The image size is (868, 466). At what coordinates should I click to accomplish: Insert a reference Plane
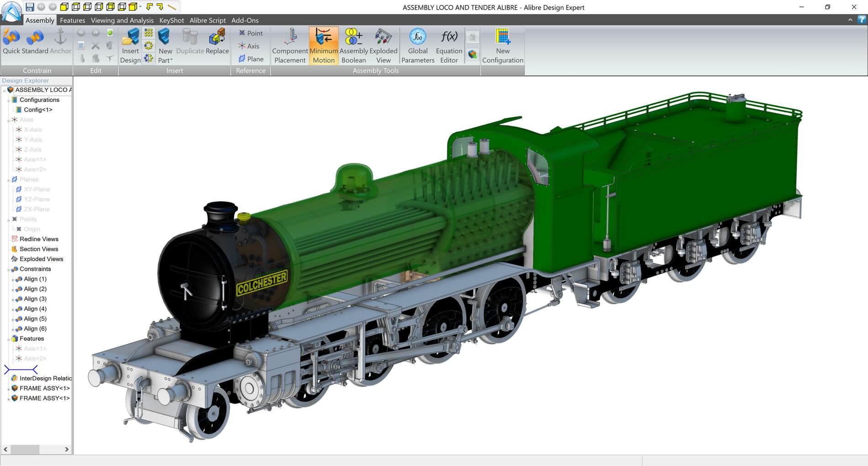pyautogui.click(x=251, y=59)
